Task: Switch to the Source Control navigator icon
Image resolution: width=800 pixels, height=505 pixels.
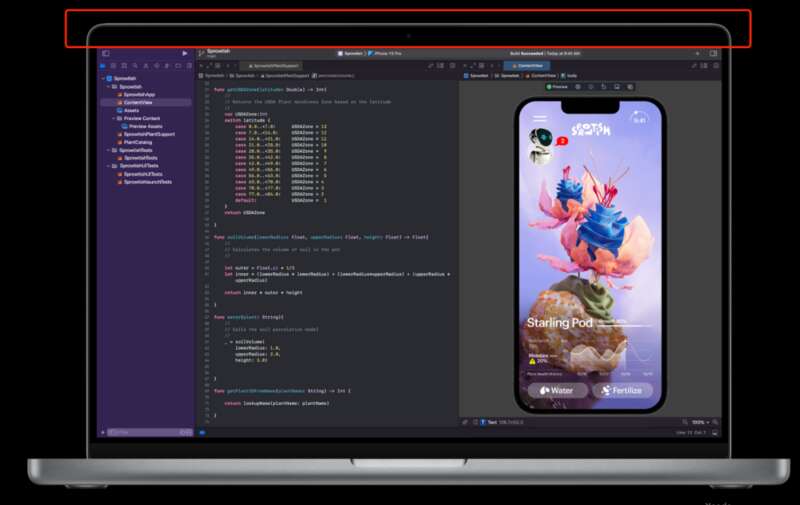Action: pyautogui.click(x=113, y=66)
